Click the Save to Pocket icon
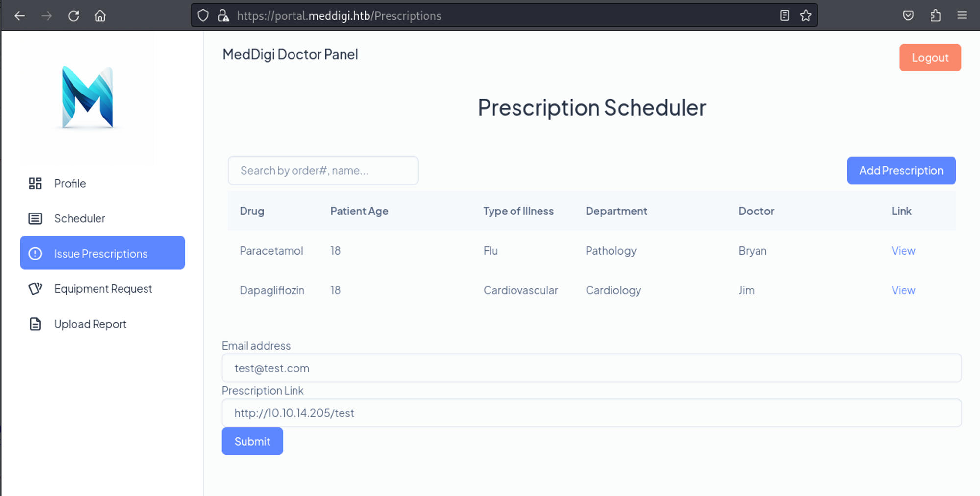The height and width of the screenshot is (496, 980). click(908, 16)
